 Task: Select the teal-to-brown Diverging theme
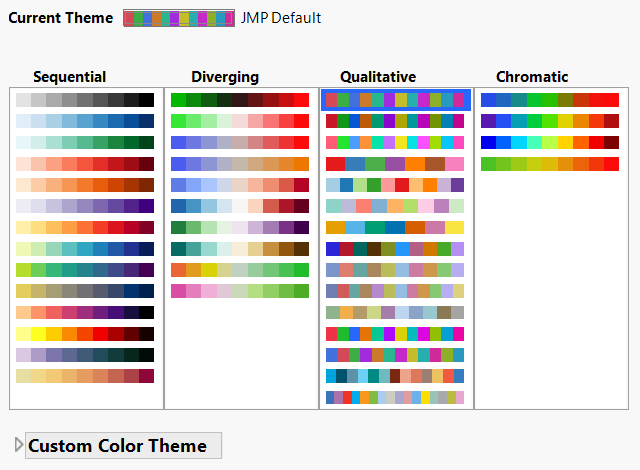[240, 249]
